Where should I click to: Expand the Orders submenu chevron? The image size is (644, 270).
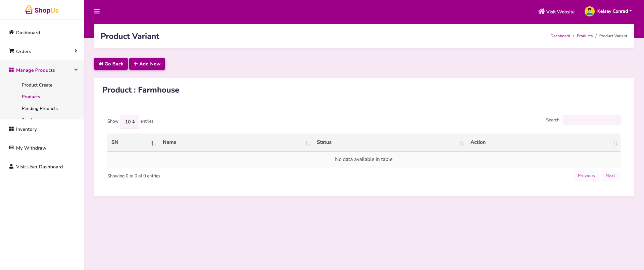(x=76, y=51)
